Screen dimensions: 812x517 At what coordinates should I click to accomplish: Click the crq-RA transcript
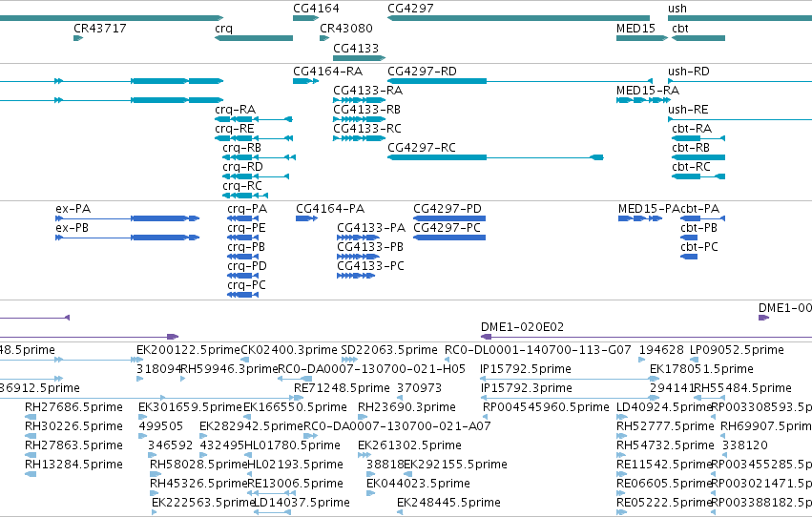point(254,119)
